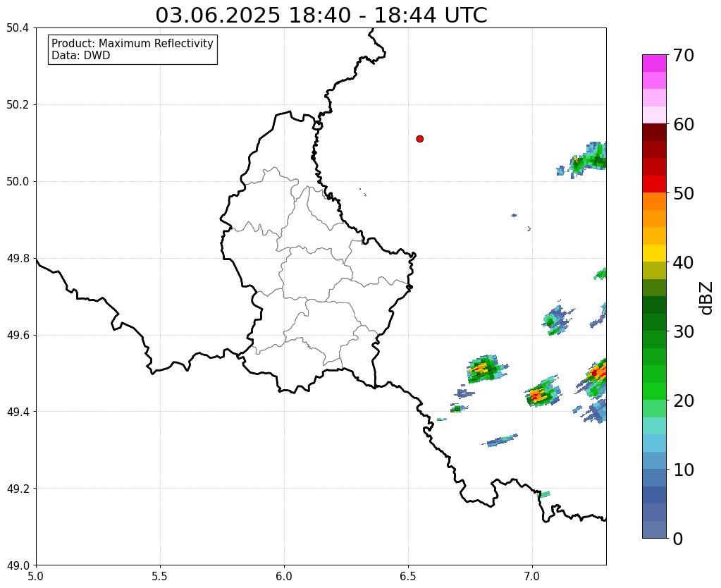Click the red station marker dot
The width and height of the screenshot is (721, 588).
point(419,139)
